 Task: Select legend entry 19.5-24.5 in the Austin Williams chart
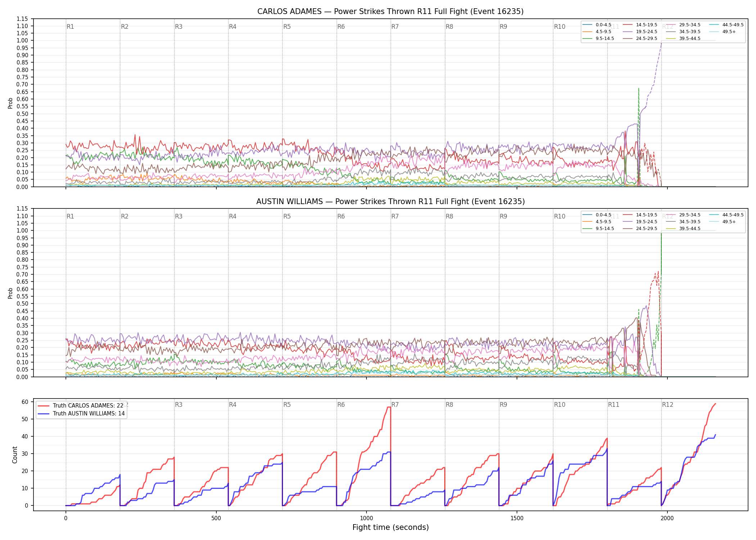[640, 222]
